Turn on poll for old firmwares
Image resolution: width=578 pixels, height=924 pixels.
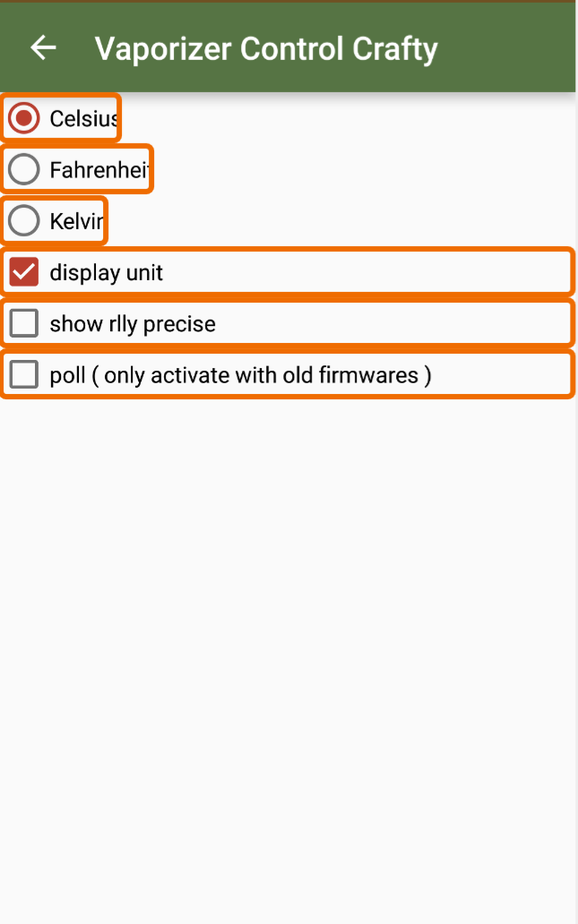click(24, 374)
